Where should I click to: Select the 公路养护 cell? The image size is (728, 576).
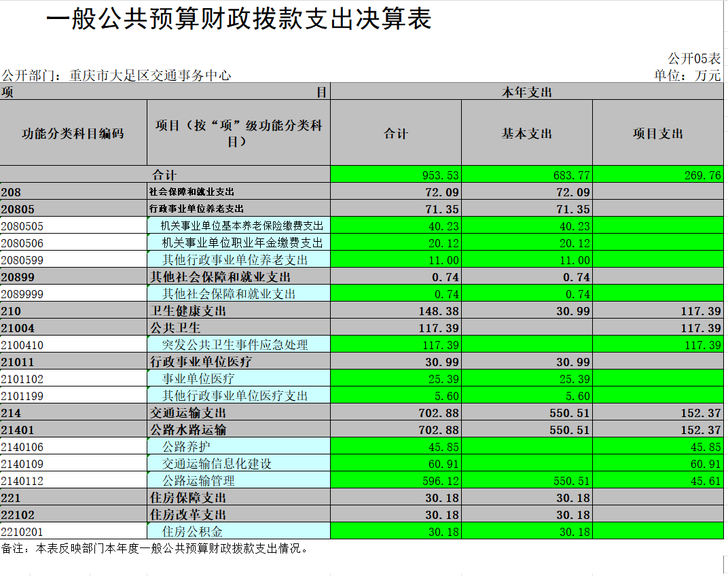[x=238, y=447]
